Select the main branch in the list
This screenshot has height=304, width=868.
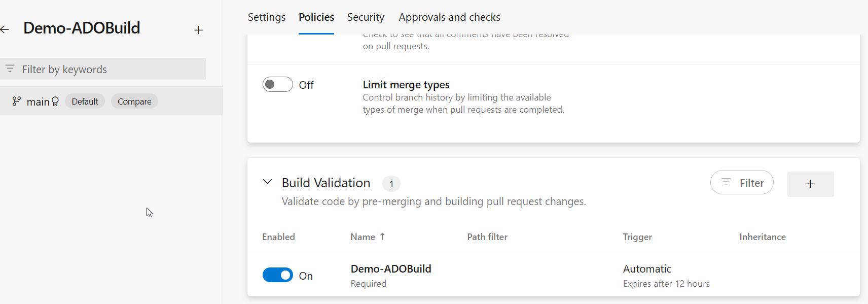38,102
